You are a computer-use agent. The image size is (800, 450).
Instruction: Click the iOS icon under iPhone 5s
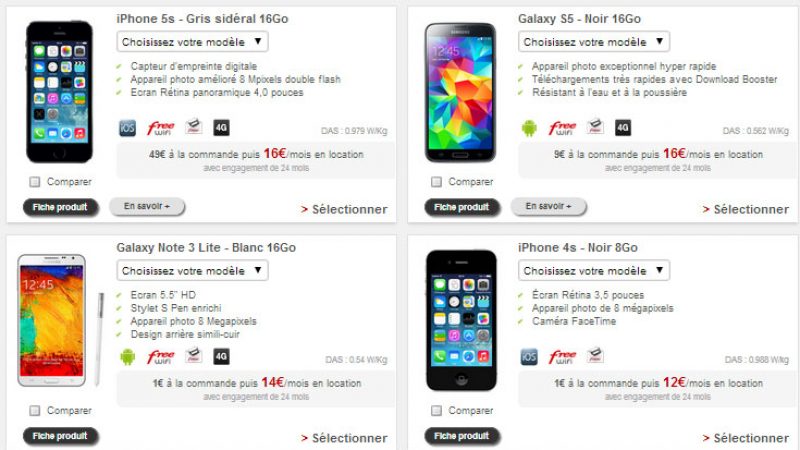point(127,128)
